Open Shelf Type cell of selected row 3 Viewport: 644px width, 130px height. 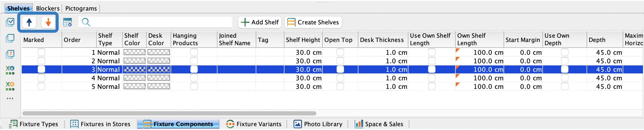pyautogui.click(x=109, y=69)
